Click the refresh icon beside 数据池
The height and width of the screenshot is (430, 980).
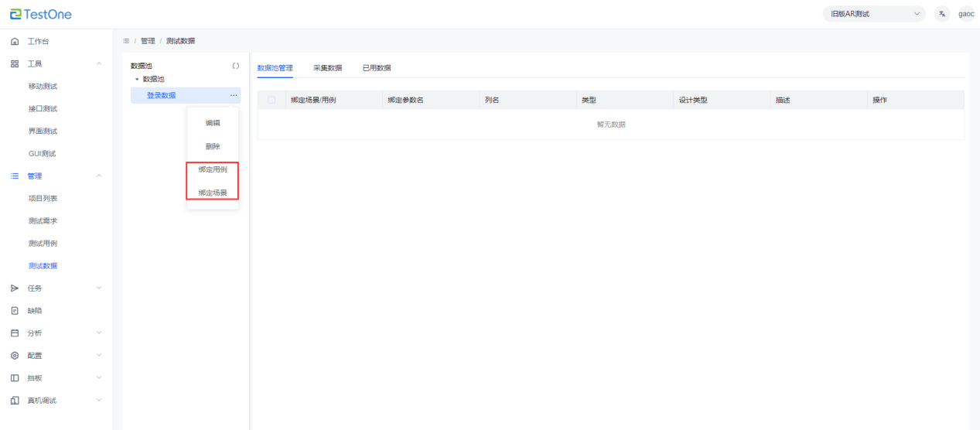(x=235, y=67)
